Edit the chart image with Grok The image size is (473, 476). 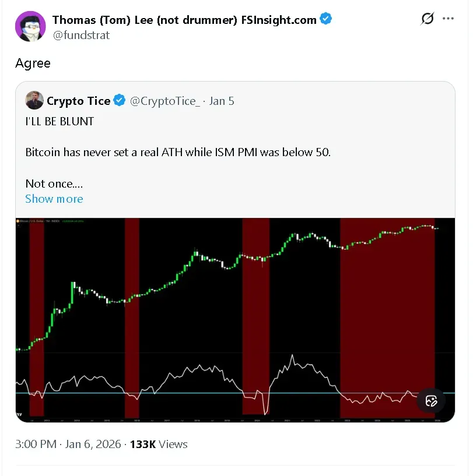(x=430, y=401)
